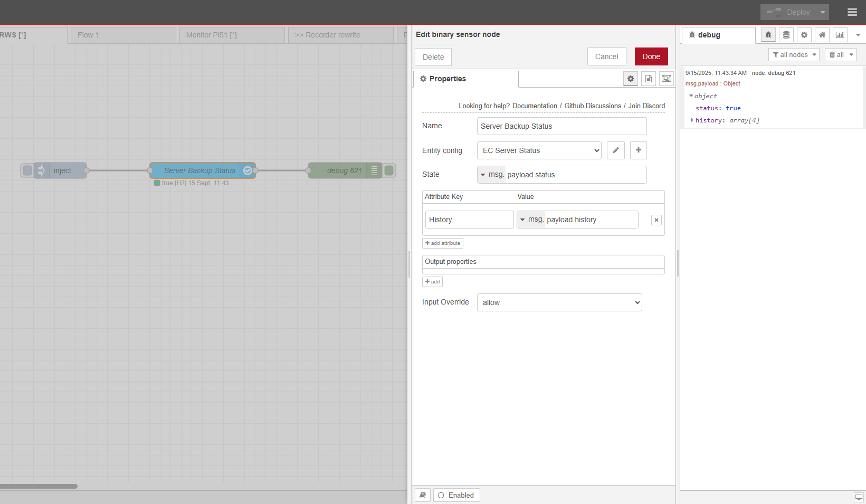Remove the History attribute row

(x=656, y=220)
